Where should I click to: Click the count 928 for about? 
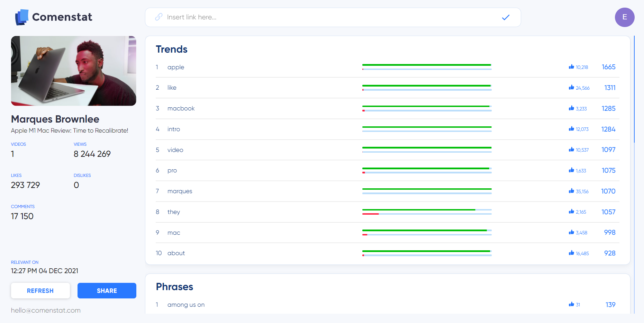coord(610,253)
